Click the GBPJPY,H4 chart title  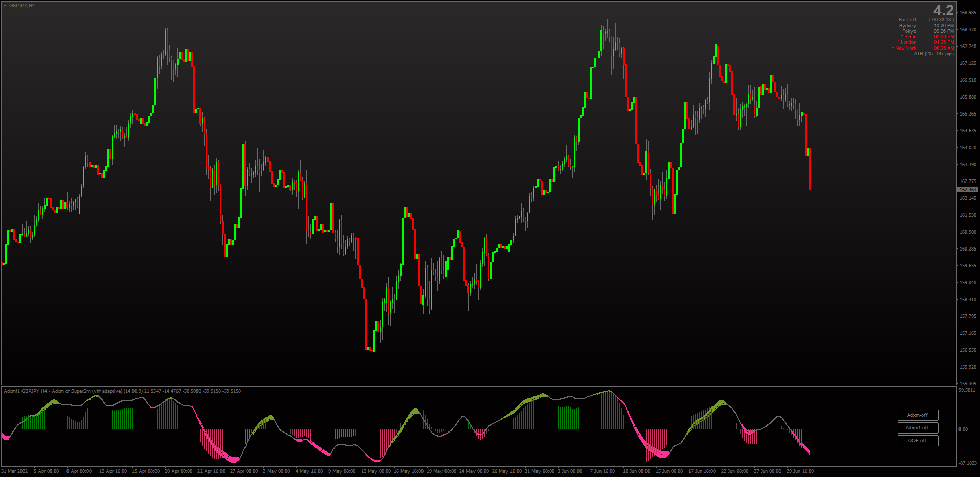[x=22, y=6]
